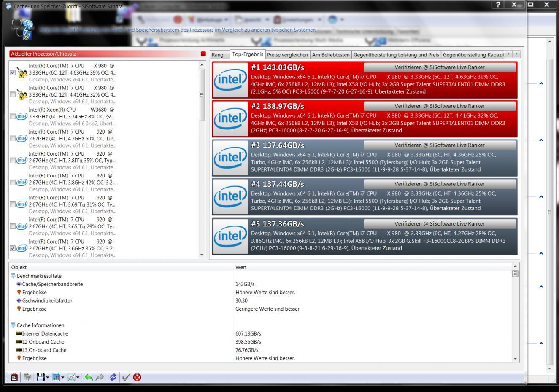Click the copy results icon in bottom toolbar

pos(27,377)
